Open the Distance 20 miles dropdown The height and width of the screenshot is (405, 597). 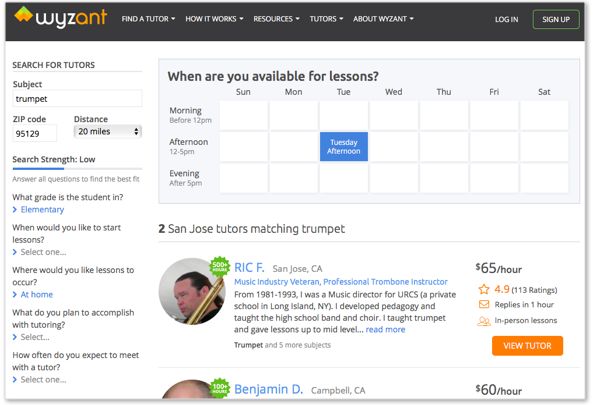point(108,131)
